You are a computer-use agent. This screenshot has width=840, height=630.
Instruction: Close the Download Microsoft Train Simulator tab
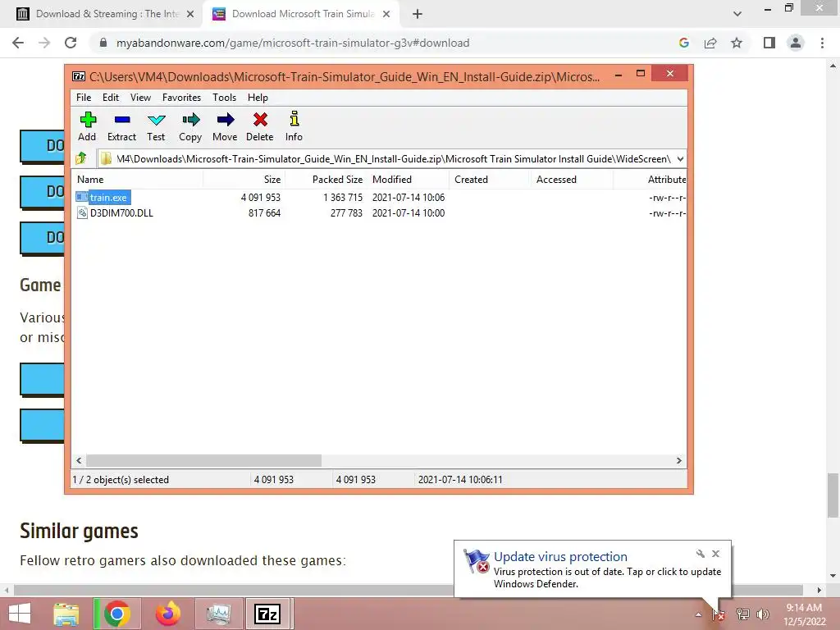(386, 15)
